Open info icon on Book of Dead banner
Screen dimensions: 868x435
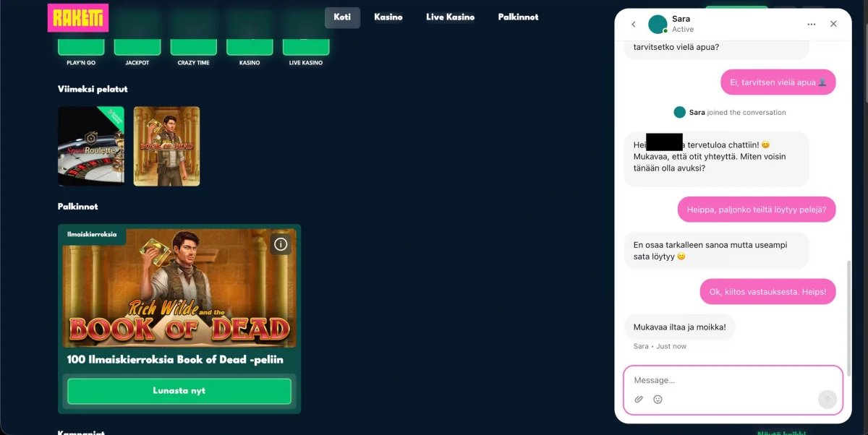(x=281, y=244)
